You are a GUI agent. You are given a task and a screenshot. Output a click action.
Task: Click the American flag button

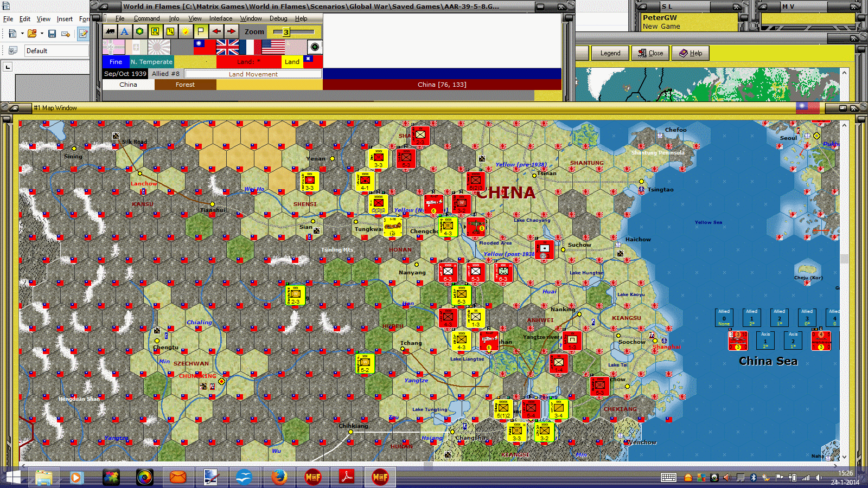(x=272, y=48)
